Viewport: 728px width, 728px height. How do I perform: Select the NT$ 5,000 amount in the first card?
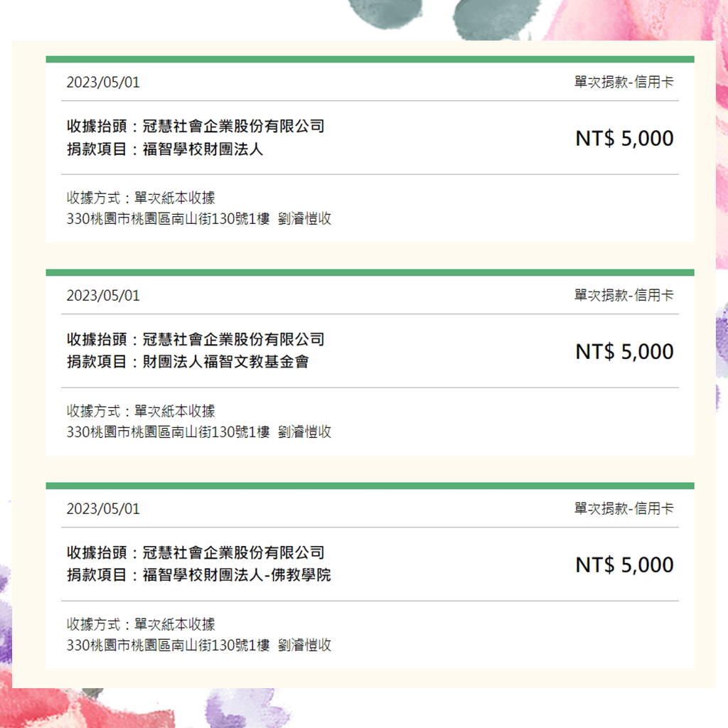pyautogui.click(x=624, y=139)
